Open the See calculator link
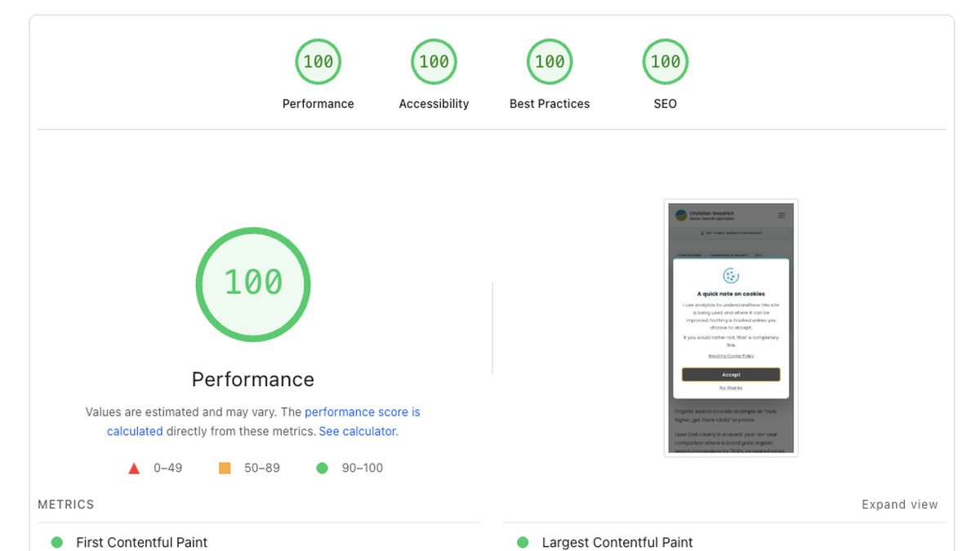Image resolution: width=980 pixels, height=551 pixels. point(357,431)
